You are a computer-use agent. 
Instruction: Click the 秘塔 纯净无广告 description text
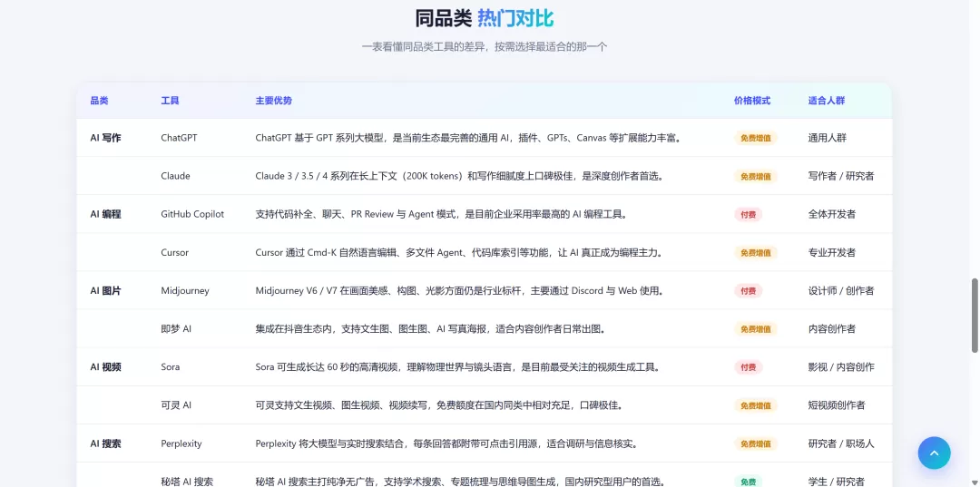point(459,482)
